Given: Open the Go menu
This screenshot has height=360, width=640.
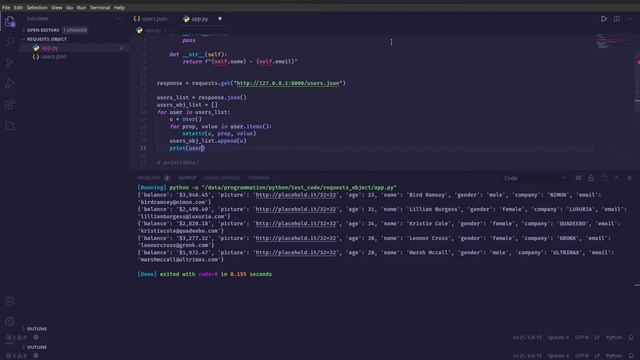Looking at the screenshot, I should [69, 7].
